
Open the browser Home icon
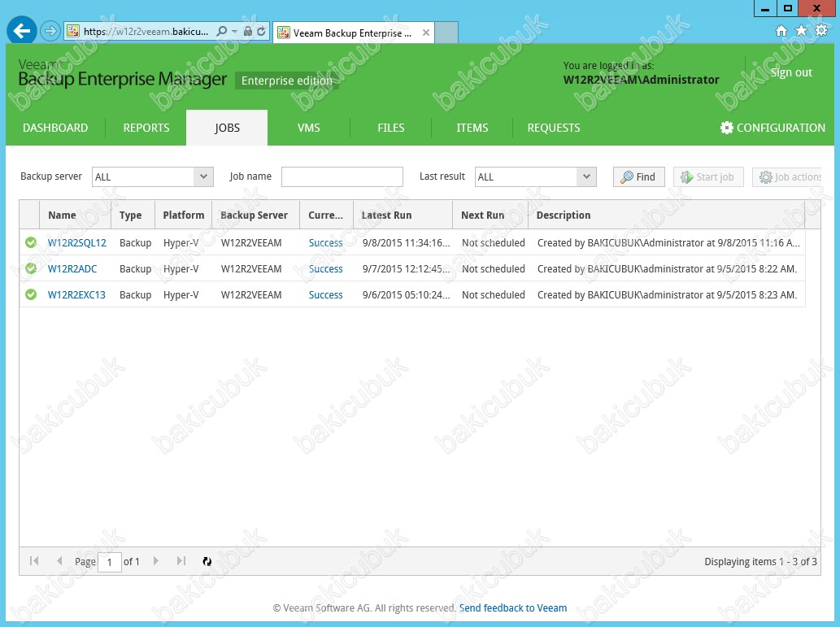(x=781, y=31)
